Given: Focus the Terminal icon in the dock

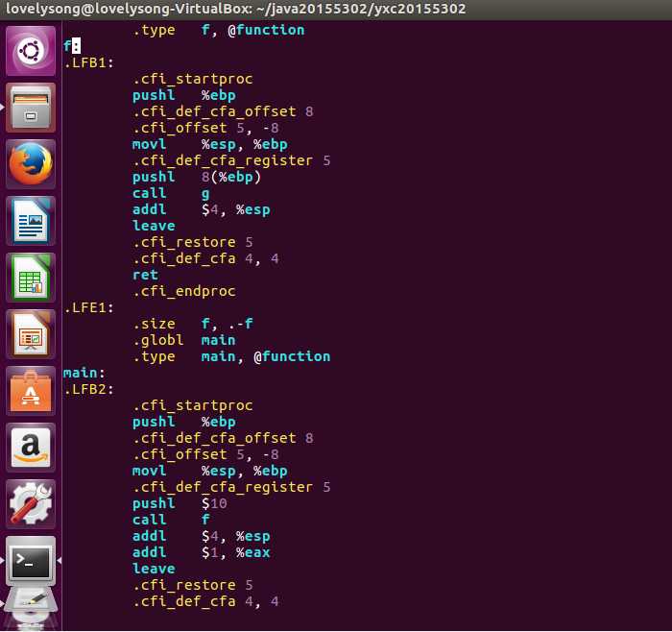Looking at the screenshot, I should tap(31, 560).
